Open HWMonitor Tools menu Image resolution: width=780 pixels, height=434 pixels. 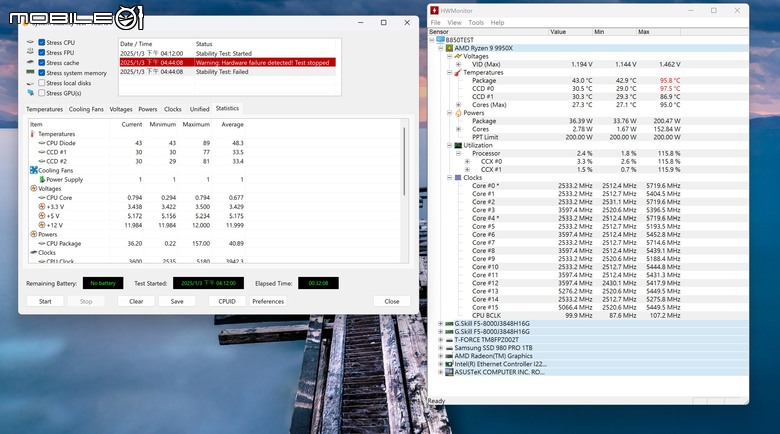[x=476, y=22]
